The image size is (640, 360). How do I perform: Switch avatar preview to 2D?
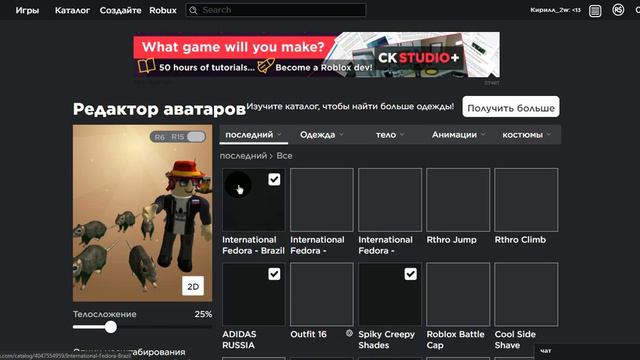[x=193, y=286]
